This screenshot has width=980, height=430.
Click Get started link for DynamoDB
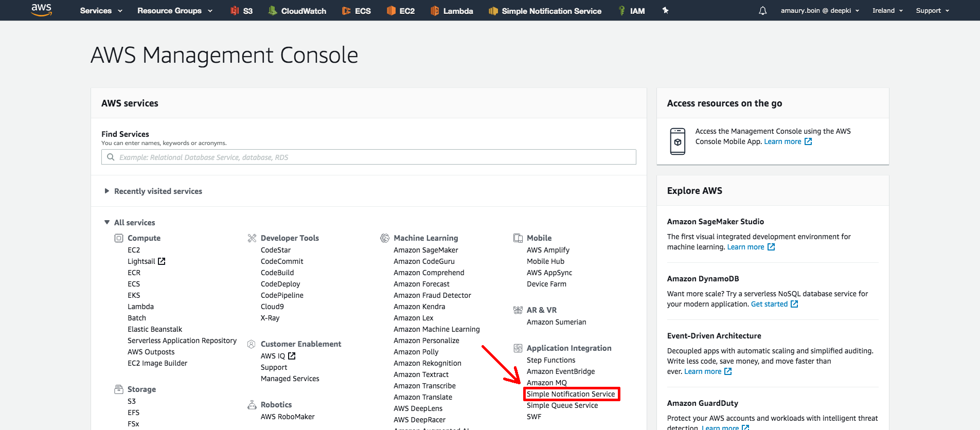(x=769, y=304)
